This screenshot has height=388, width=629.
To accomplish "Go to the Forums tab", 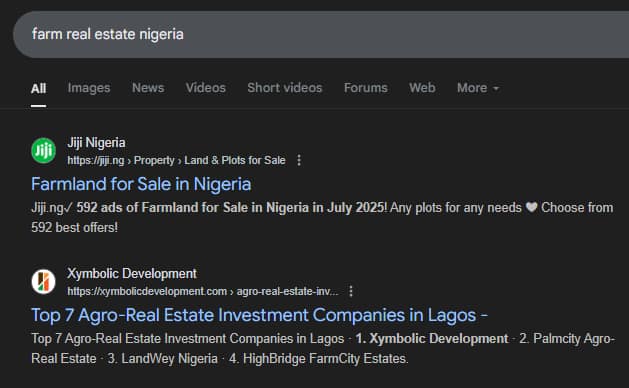I will coord(365,88).
